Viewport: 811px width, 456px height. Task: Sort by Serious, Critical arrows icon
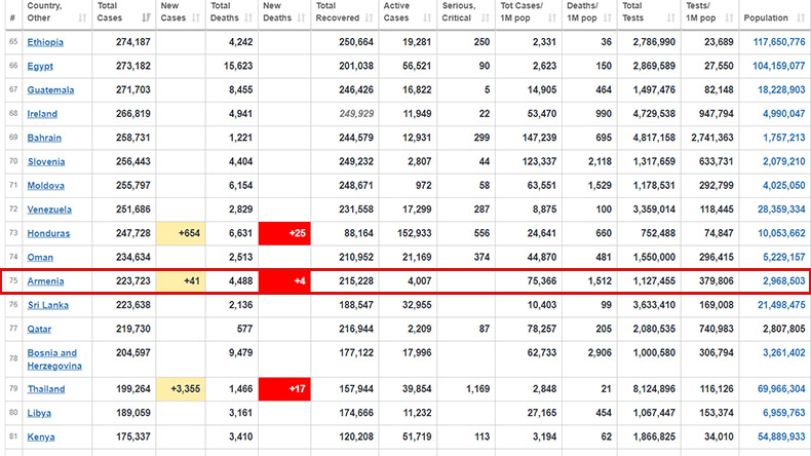point(485,18)
